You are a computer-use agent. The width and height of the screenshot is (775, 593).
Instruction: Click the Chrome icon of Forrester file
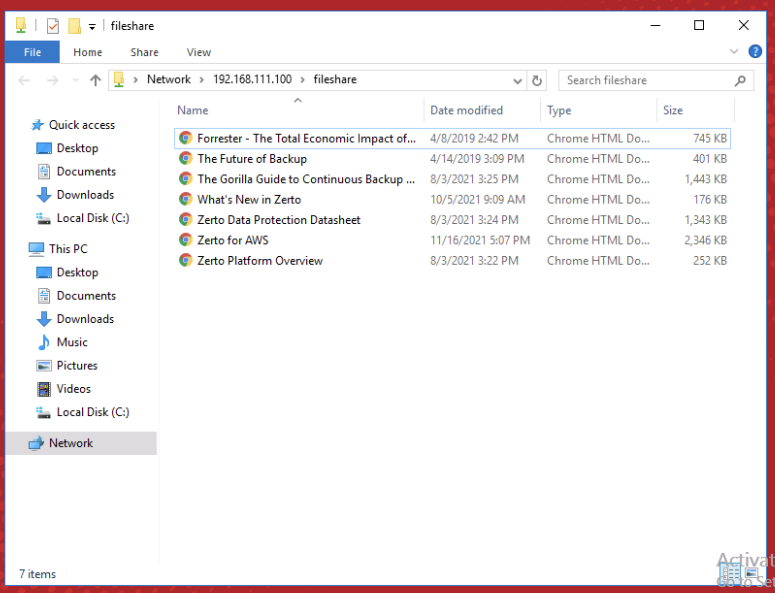tap(186, 138)
